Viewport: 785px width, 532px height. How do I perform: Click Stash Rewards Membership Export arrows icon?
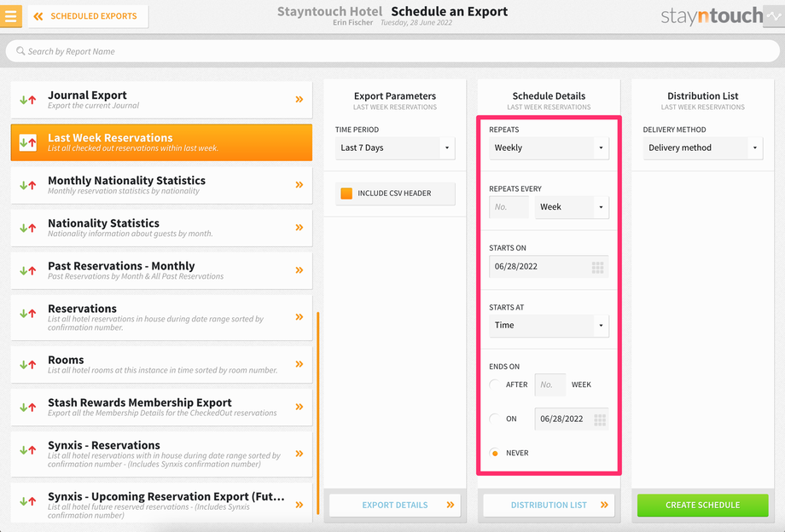coord(28,407)
